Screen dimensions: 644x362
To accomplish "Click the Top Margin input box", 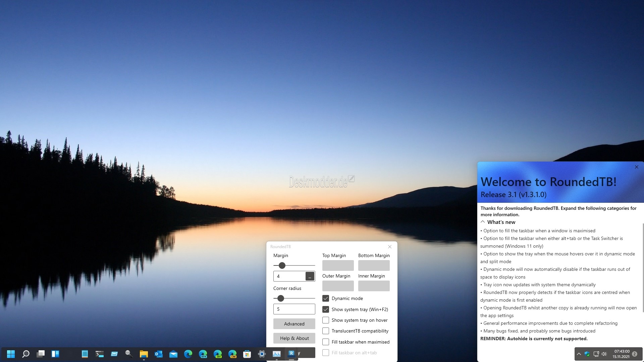I will (x=338, y=265).
